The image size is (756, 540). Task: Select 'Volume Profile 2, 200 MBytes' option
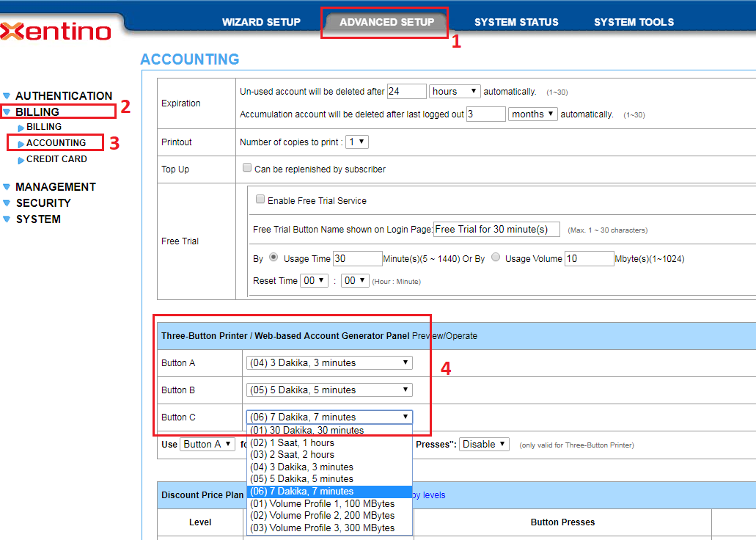323,516
